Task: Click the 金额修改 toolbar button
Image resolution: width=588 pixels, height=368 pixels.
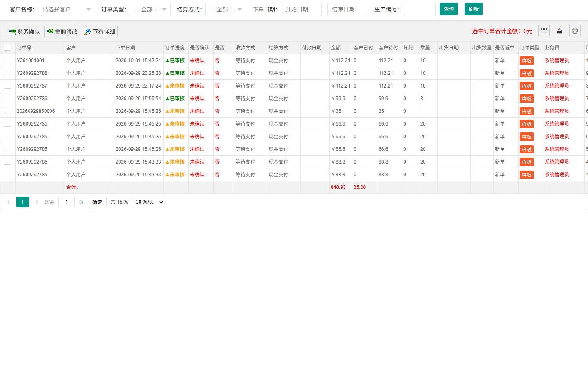Action: pos(62,31)
